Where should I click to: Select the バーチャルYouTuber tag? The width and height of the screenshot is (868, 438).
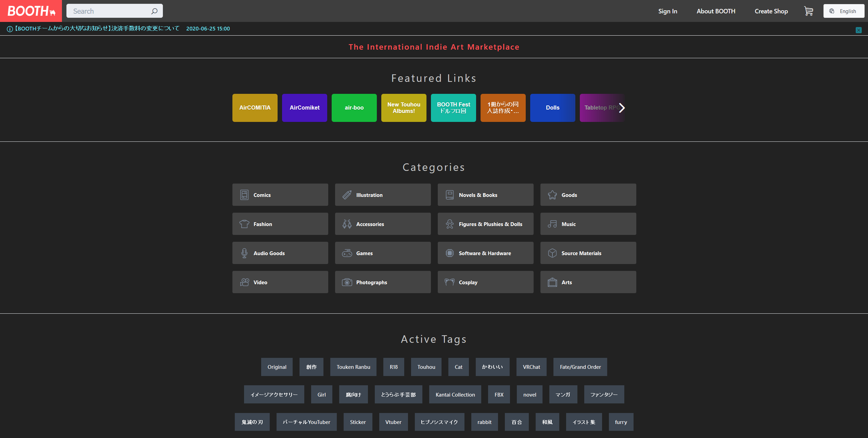306,422
